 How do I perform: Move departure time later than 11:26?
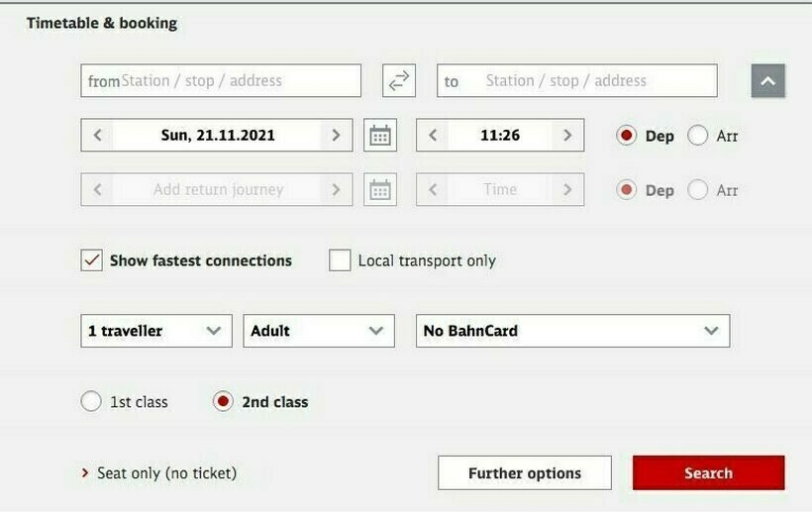(x=566, y=136)
